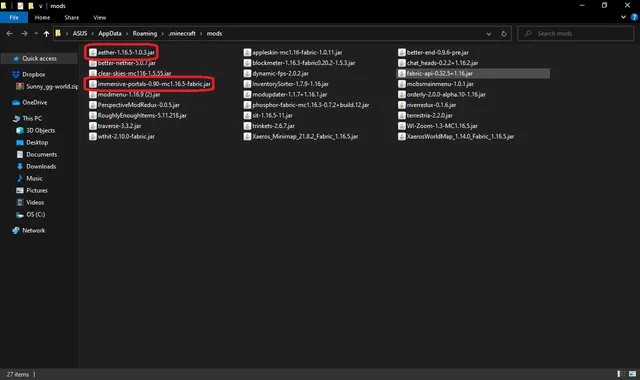
Task: Select the better-nether jar file icon
Action: [x=93, y=63]
